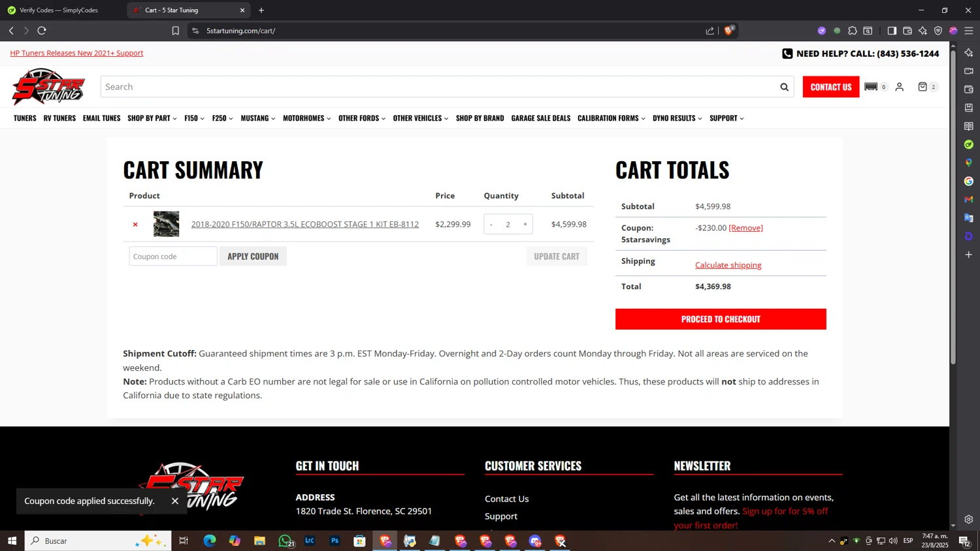
Task: Open the account user icon
Action: click(900, 87)
